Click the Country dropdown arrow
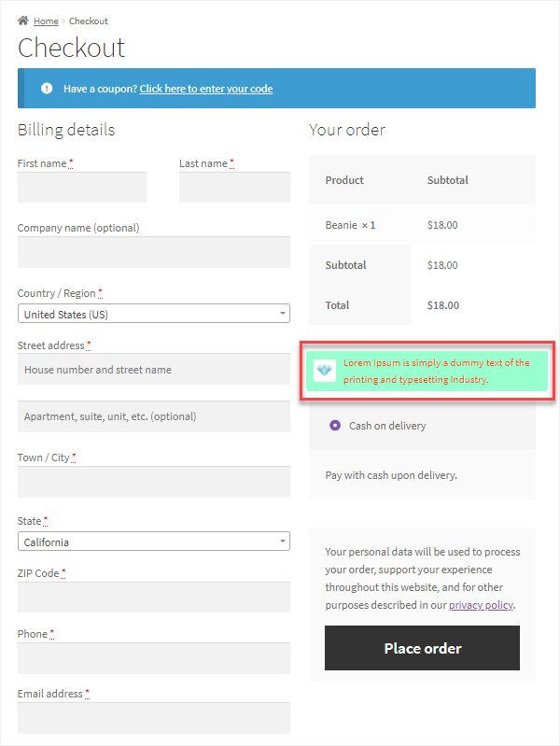Screen dimensions: 560x746 283,314
